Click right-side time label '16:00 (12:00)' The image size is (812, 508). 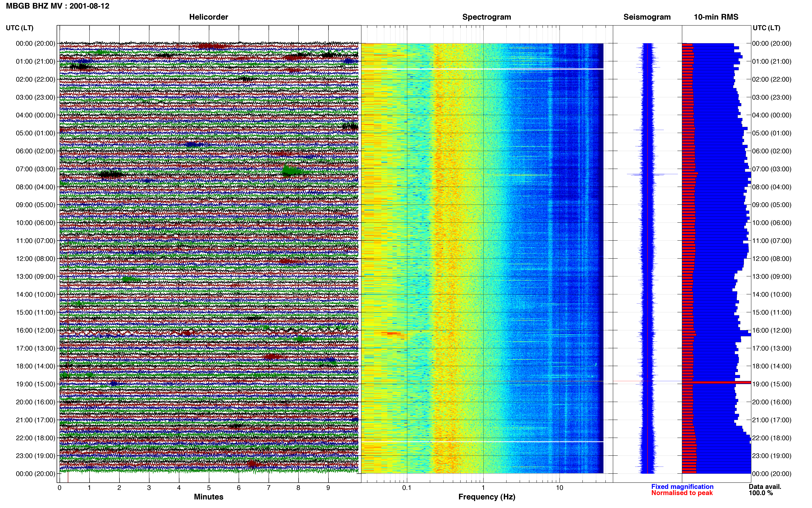click(772, 330)
